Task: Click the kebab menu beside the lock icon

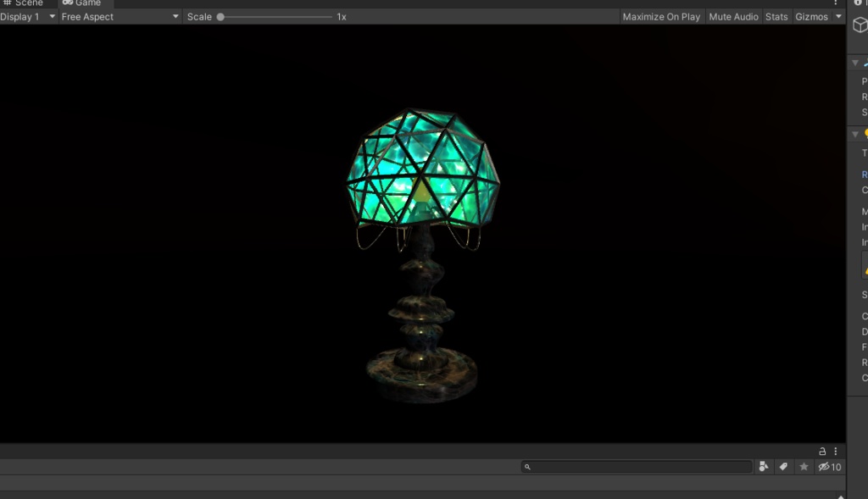Action: tap(836, 451)
